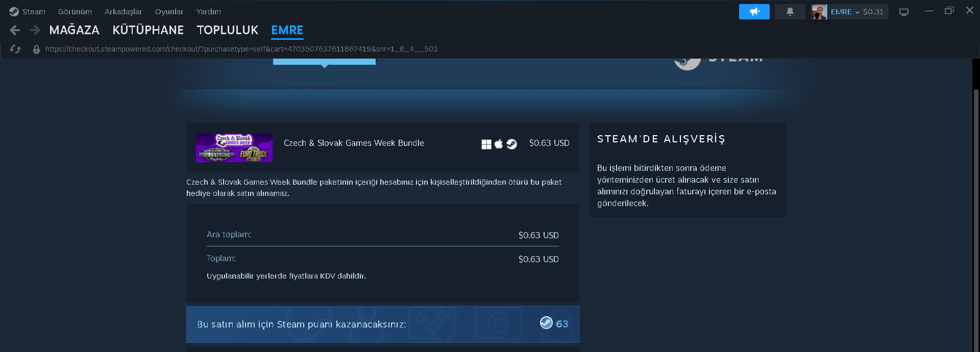
Task: Click the EMRE profile avatar picture
Action: pos(819,12)
